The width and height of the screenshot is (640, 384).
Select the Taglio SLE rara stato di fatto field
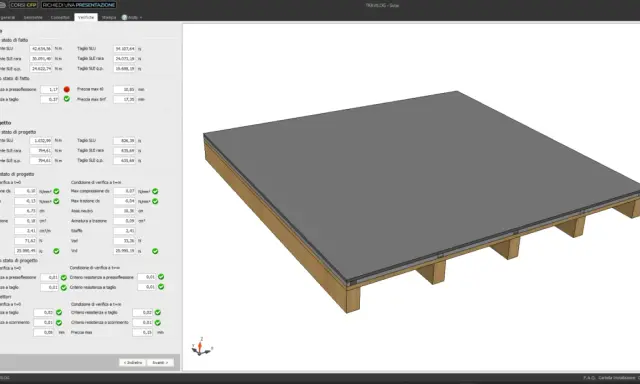tap(124, 59)
